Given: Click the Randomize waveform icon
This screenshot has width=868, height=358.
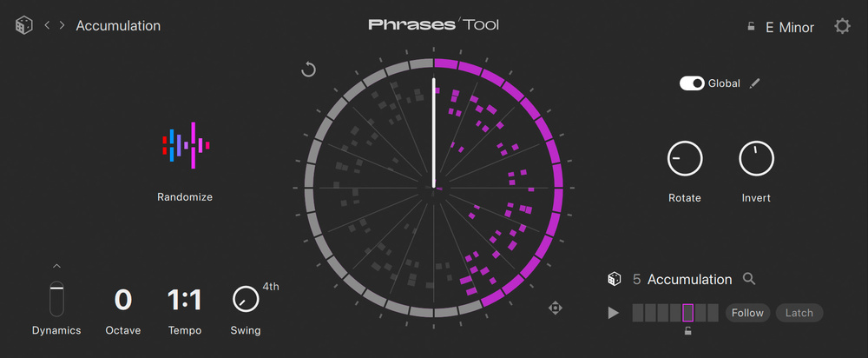Looking at the screenshot, I should click(x=185, y=145).
